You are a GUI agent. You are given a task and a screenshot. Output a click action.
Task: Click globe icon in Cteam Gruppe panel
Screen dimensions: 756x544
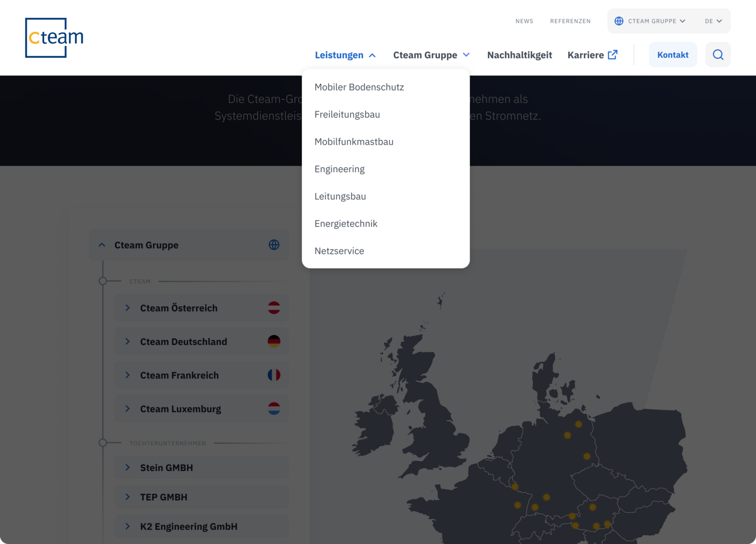pyautogui.click(x=274, y=245)
